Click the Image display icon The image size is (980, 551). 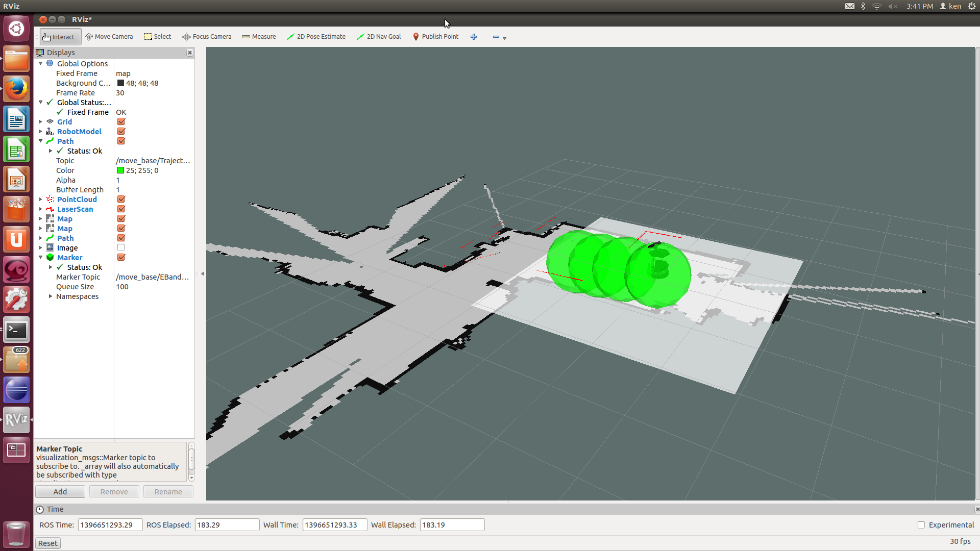(x=50, y=247)
